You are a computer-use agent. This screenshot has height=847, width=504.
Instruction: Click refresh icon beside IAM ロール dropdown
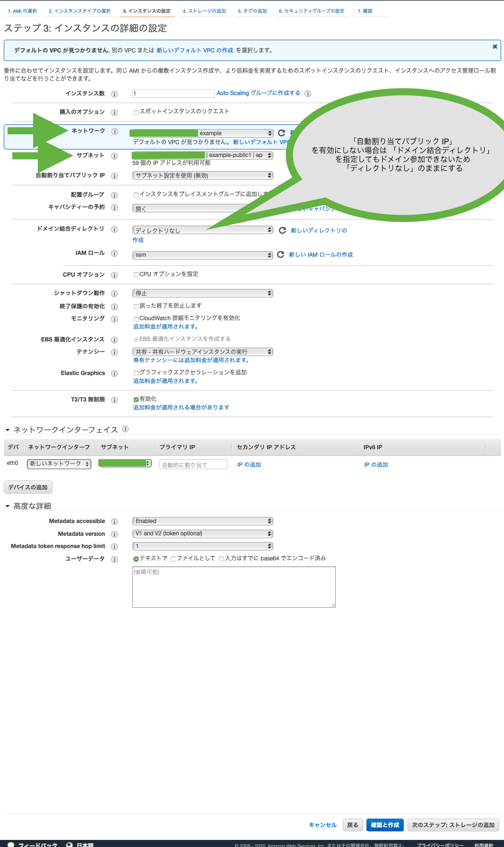point(280,254)
